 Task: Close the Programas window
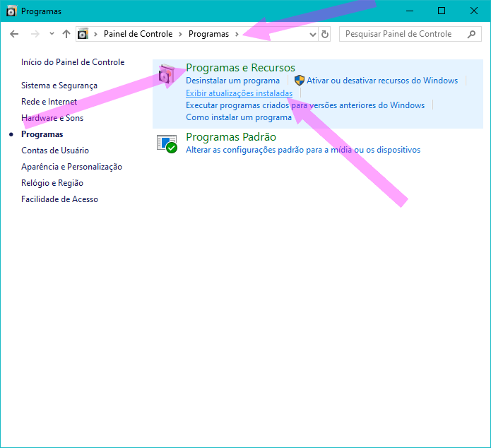coord(474,11)
